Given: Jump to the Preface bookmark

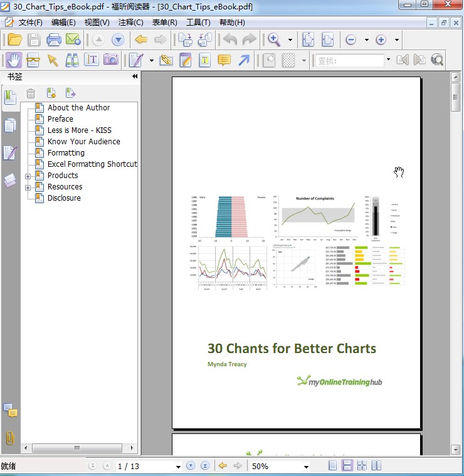Looking at the screenshot, I should click(x=60, y=119).
